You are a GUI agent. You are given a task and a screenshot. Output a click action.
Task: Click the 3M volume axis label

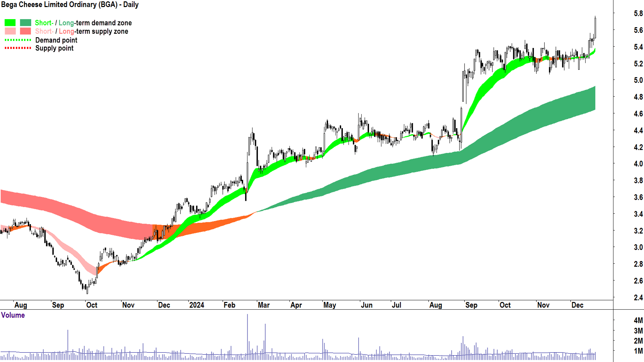[x=638, y=331]
